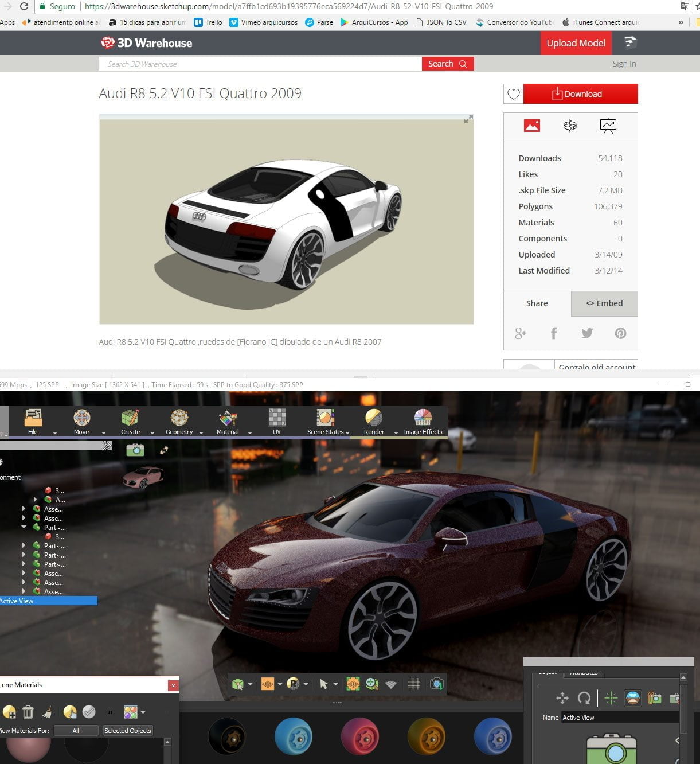Select the Share tab
Viewport: 700px width, 764px height.
point(537,303)
